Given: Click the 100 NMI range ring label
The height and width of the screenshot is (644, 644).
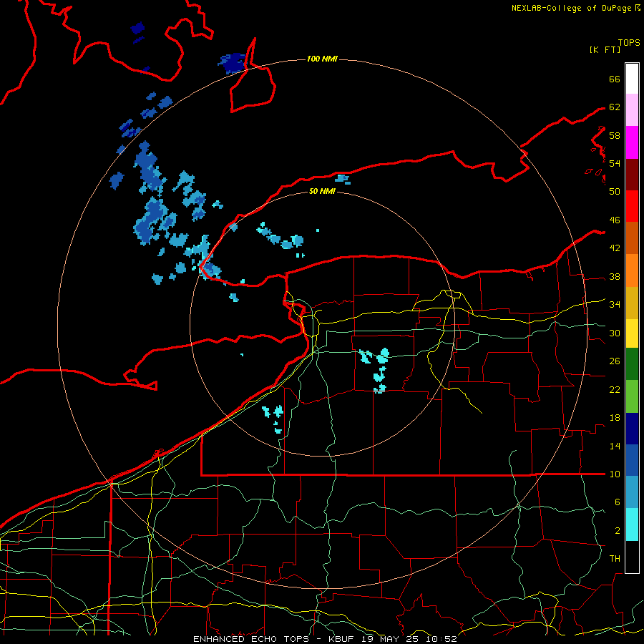Looking at the screenshot, I should click(x=322, y=59).
